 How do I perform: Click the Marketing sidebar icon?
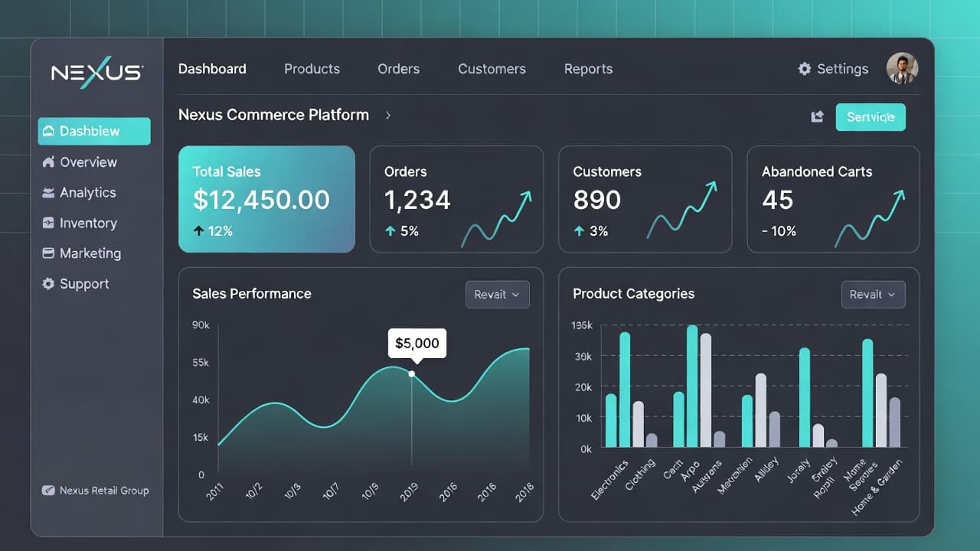[x=48, y=253]
